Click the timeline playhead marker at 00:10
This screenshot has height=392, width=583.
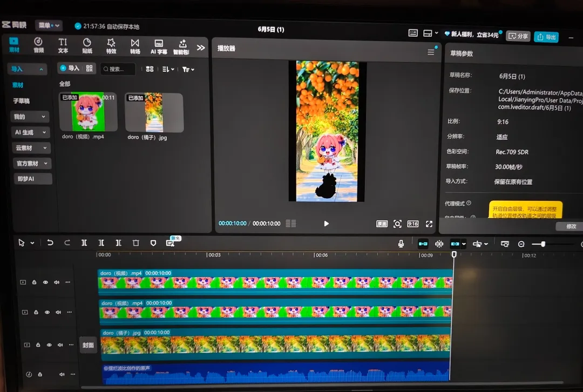pyautogui.click(x=454, y=254)
